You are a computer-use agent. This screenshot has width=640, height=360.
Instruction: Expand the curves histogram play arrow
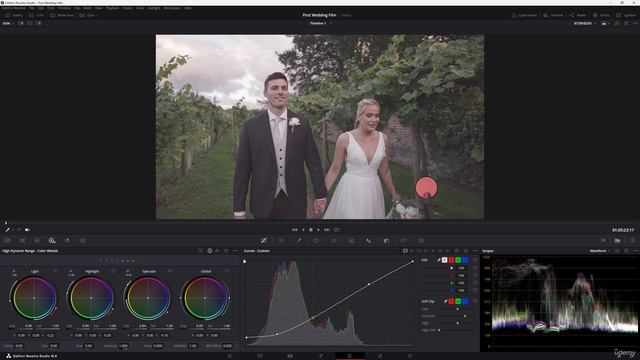pos(244,262)
